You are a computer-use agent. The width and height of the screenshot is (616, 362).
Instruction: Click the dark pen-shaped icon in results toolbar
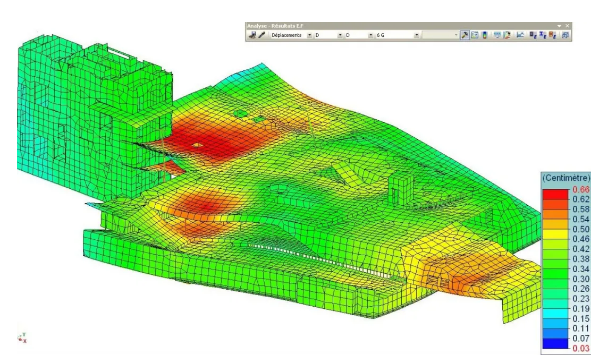coord(261,35)
